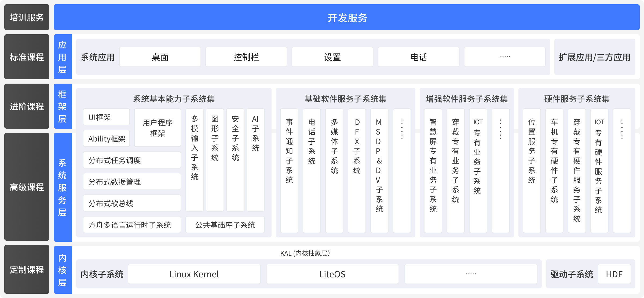Switch to the 应用层 layer tab
Viewport: 644px width, 298px height.
tap(63, 57)
